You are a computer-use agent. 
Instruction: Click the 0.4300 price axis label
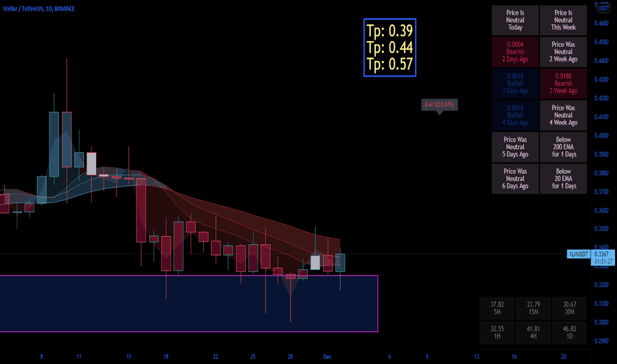pyautogui.click(x=601, y=79)
